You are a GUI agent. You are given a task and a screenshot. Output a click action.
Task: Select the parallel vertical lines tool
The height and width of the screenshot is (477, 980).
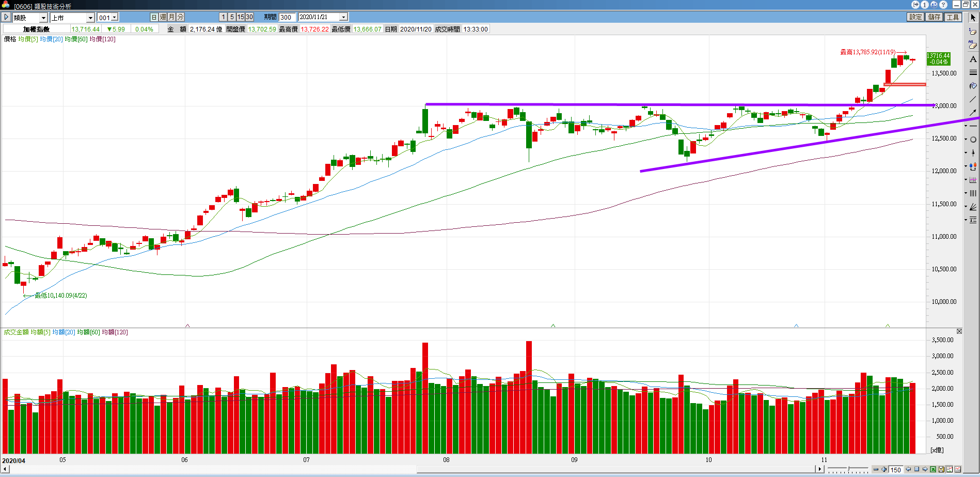(973, 193)
